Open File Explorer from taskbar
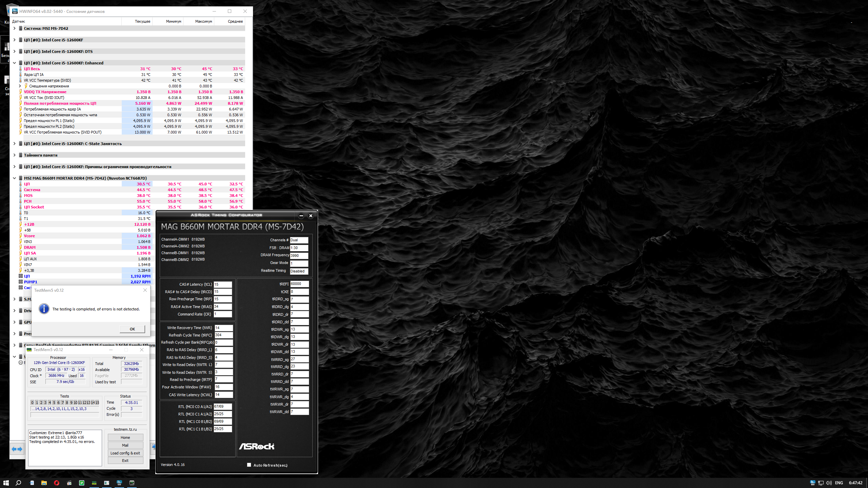Image resolution: width=868 pixels, height=488 pixels. point(44,483)
